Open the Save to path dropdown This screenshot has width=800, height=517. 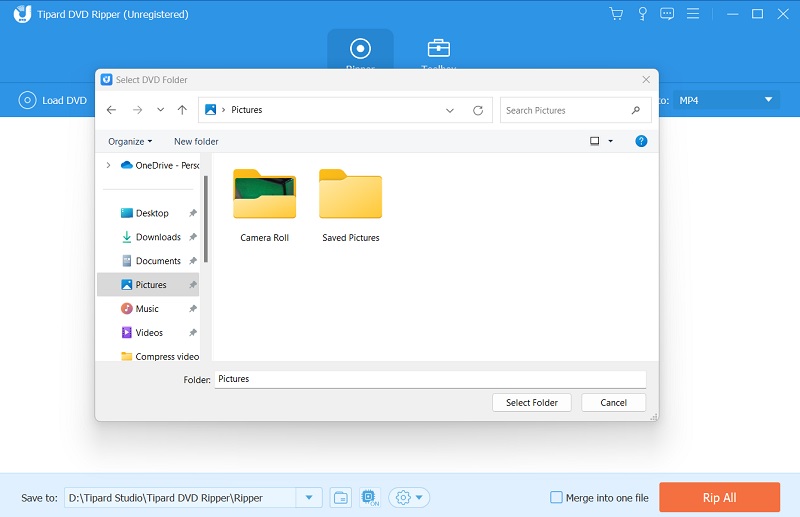(309, 498)
